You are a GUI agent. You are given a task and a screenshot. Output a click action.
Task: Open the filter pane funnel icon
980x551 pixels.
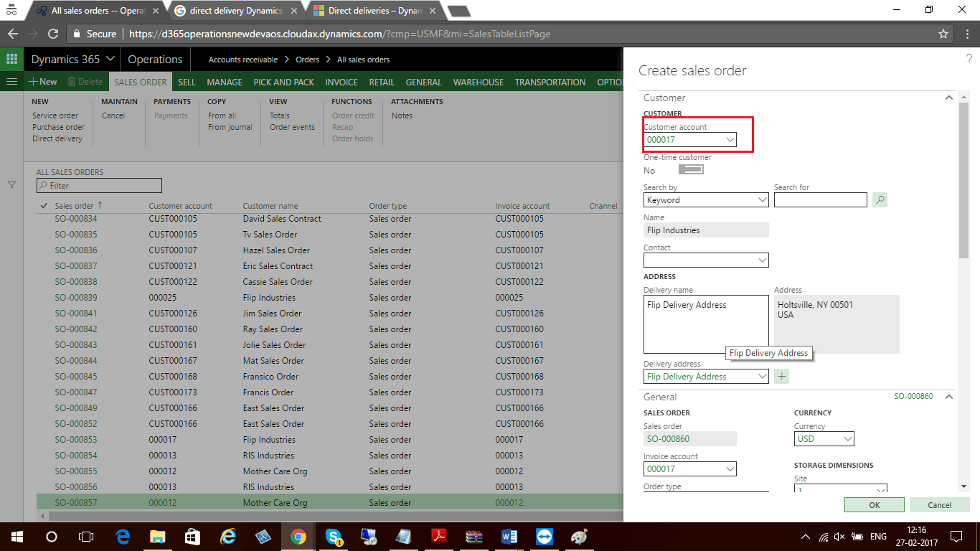(x=11, y=184)
